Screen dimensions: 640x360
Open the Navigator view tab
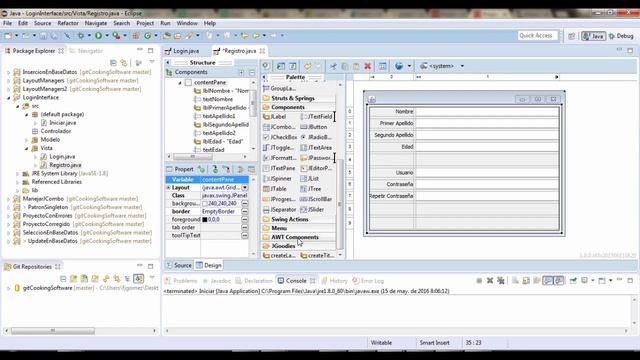click(86, 51)
